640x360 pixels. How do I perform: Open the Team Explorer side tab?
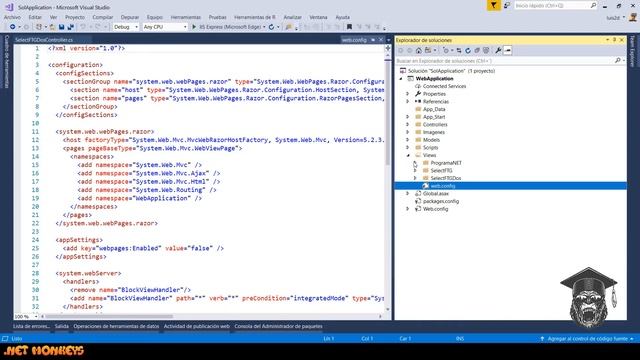click(633, 51)
